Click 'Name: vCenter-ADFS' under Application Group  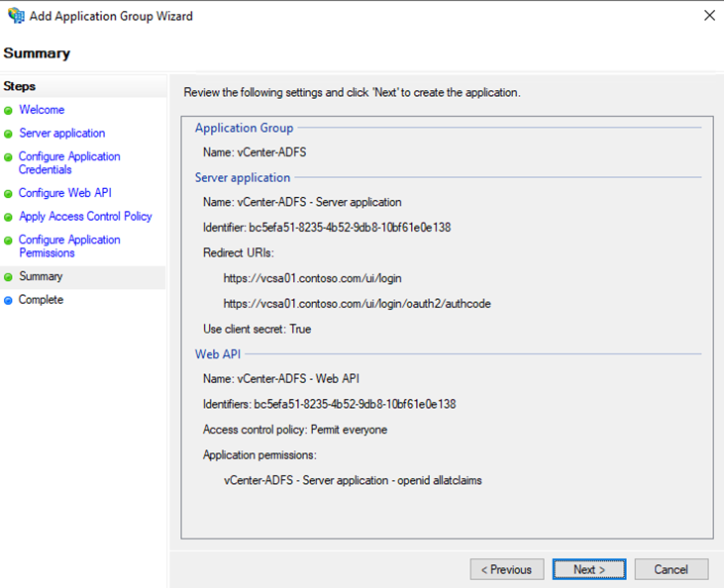[255, 152]
